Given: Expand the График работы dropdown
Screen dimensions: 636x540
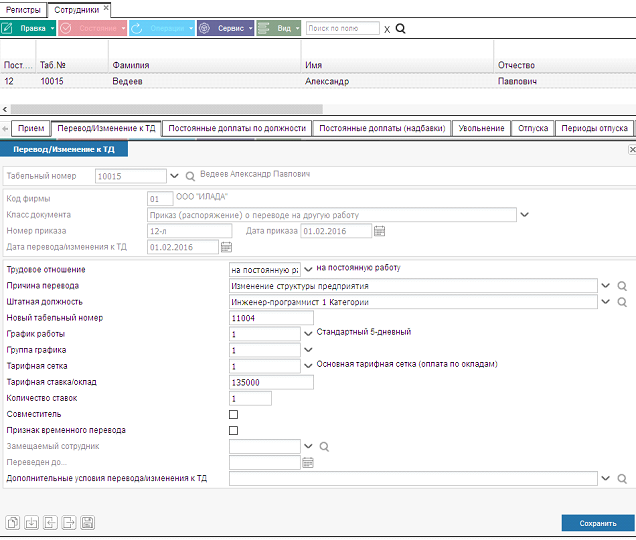Looking at the screenshot, I should (x=308, y=334).
